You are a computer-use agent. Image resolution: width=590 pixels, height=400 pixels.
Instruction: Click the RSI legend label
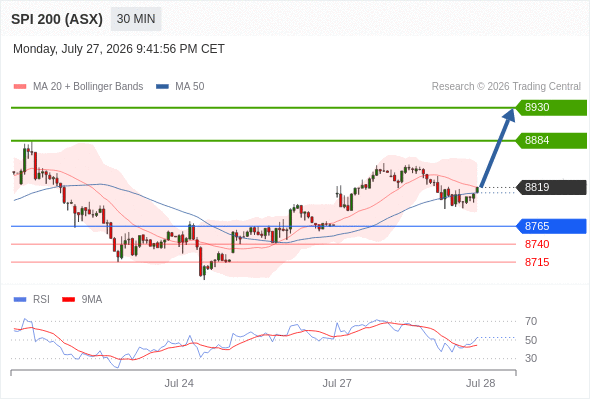[41, 300]
